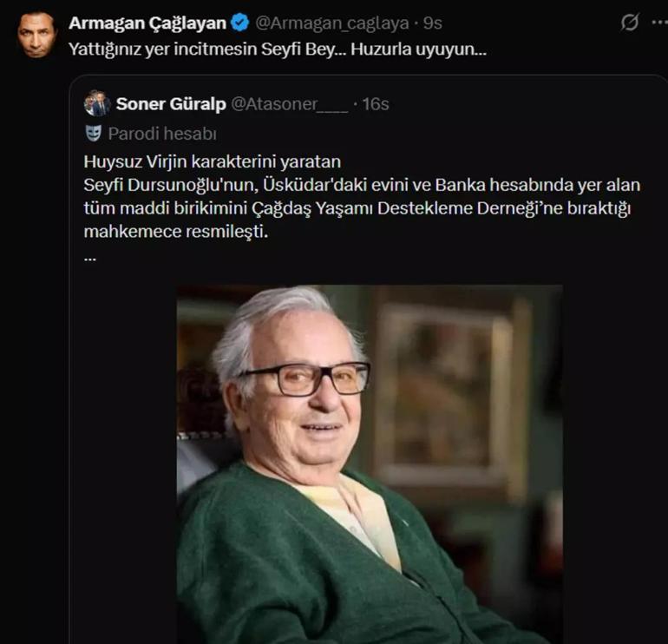The height and width of the screenshot is (644, 668).
Task: Expand quoted tweet via the ellipsis
Action: pos(90,258)
